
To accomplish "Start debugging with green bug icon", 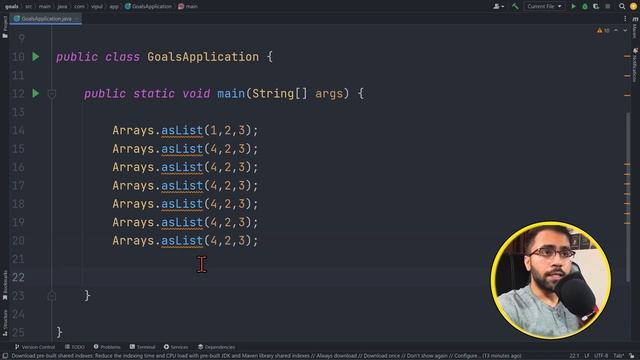I will 584,6.
